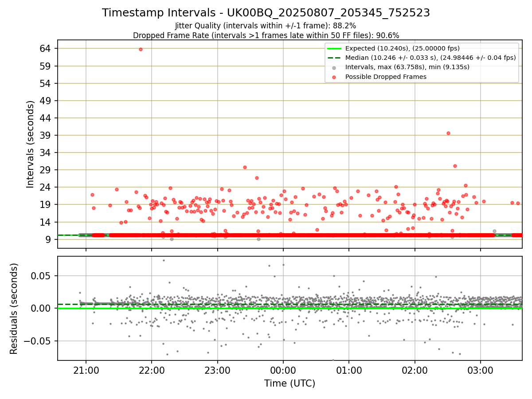Click the plot title 'Timestamp Intervals - UK00BQ_20250807_205345_752523'
Viewport: 532px width, 399px height.
coord(266,13)
